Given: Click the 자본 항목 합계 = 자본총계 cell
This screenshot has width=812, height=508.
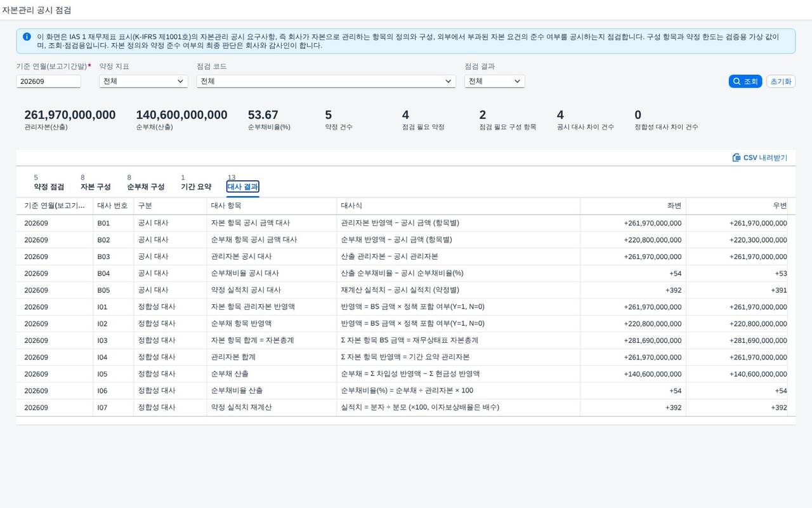Looking at the screenshot, I should (272, 340).
